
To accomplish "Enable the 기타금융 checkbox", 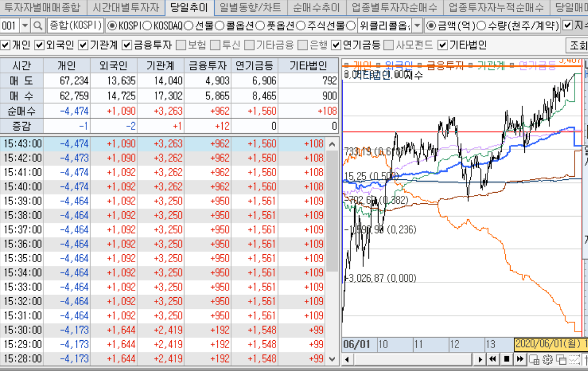I will pos(249,46).
